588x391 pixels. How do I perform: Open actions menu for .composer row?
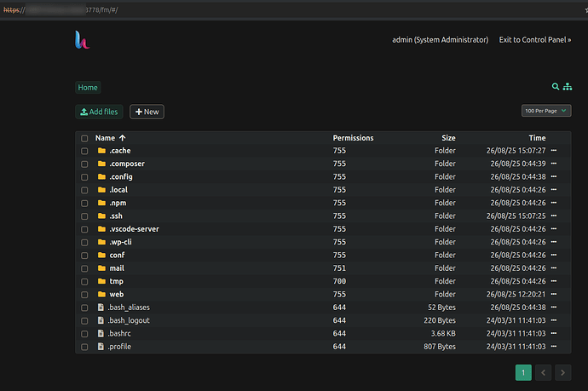554,164
